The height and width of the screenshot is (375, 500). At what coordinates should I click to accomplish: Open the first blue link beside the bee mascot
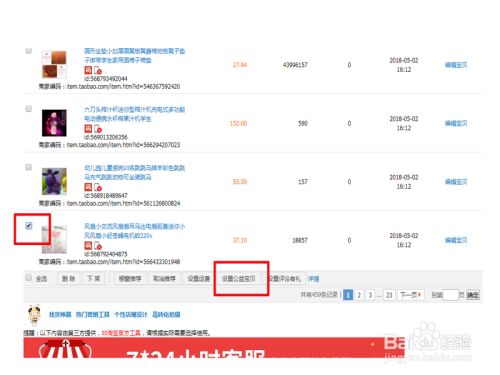(x=60, y=314)
